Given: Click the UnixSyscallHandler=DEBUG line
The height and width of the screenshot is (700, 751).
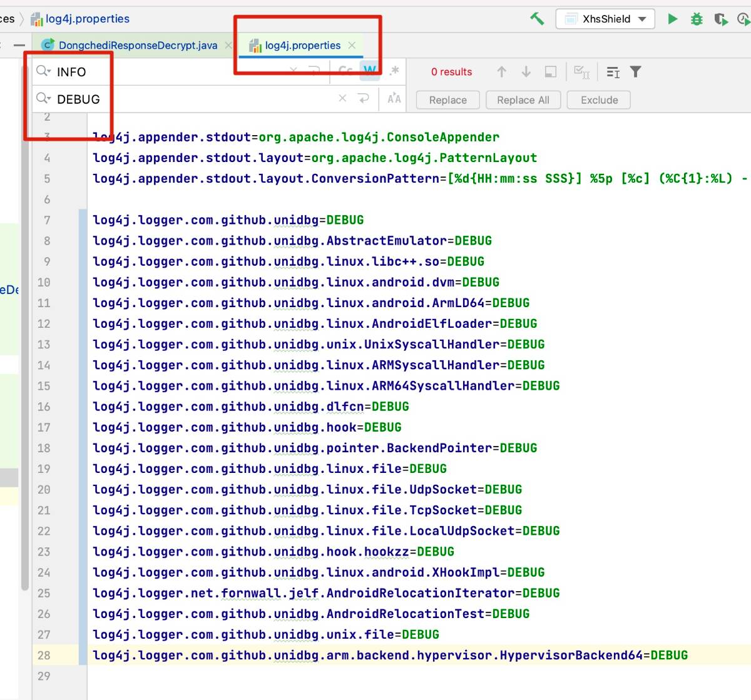Looking at the screenshot, I should (x=319, y=344).
